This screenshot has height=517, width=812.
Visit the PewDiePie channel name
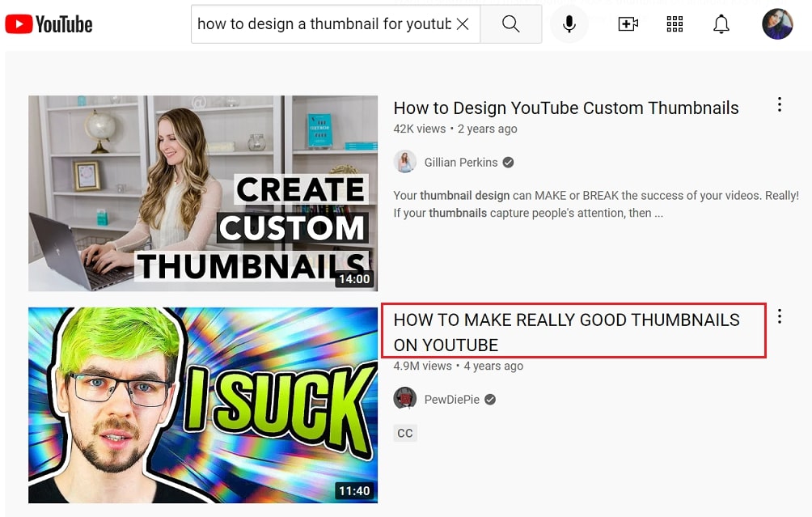click(x=451, y=400)
